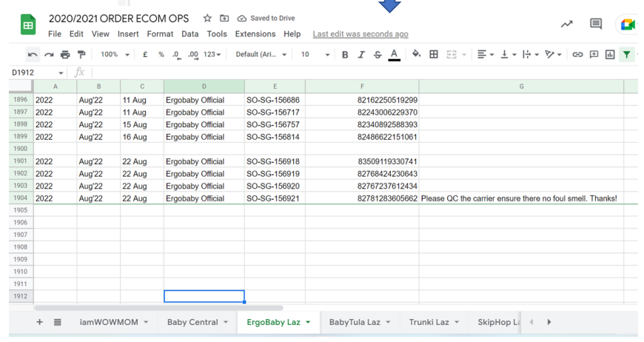Move document to folder icon

coord(224,18)
